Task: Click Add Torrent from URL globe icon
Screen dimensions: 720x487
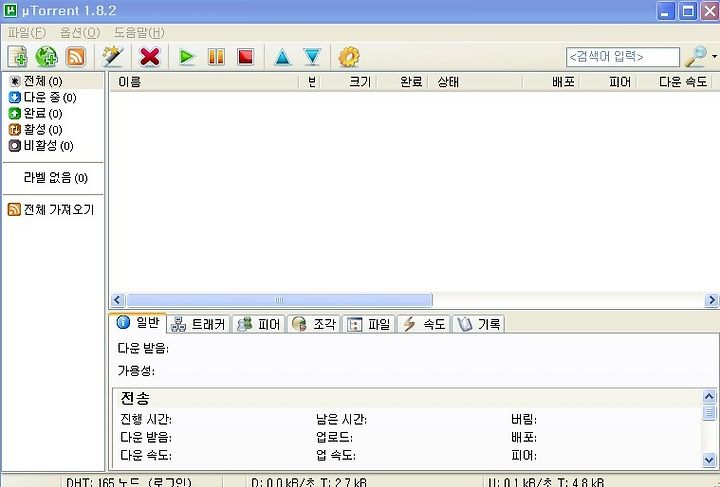Action: (x=46, y=57)
